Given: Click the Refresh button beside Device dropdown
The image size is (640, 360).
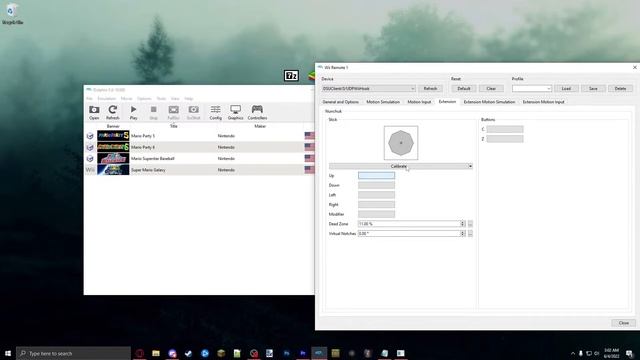Looking at the screenshot, I should [x=430, y=89].
